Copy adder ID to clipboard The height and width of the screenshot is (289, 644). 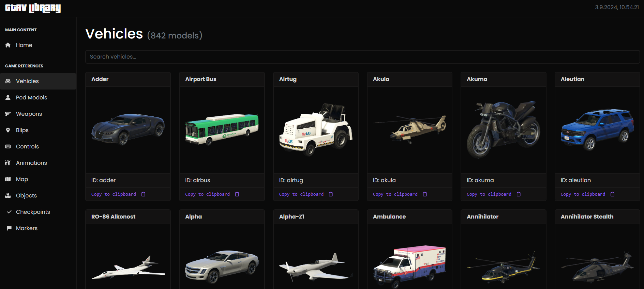tap(118, 194)
